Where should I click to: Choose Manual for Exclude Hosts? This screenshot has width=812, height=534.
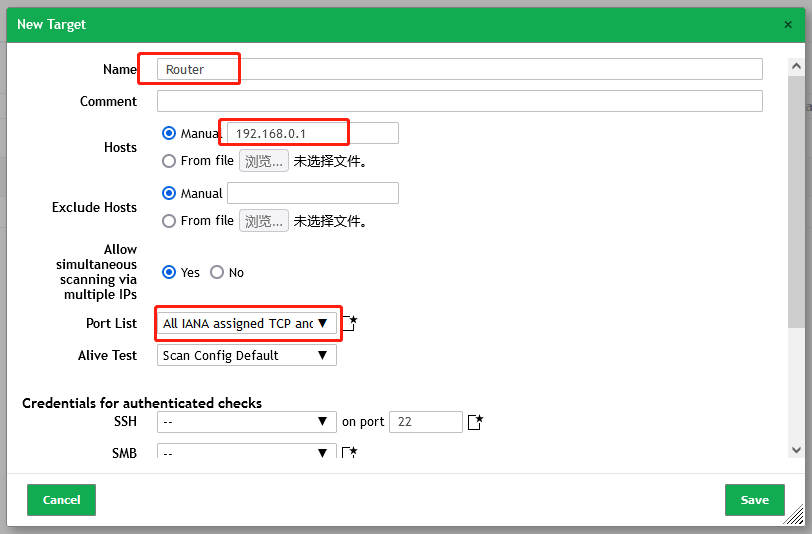click(169, 193)
